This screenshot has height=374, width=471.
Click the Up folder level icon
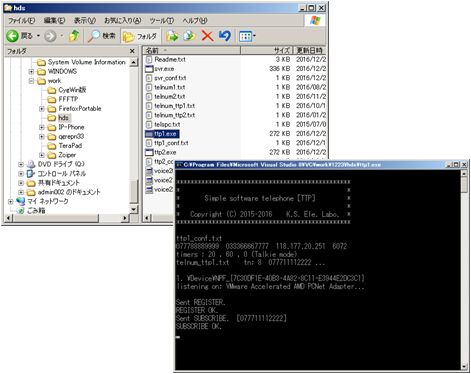[x=74, y=36]
